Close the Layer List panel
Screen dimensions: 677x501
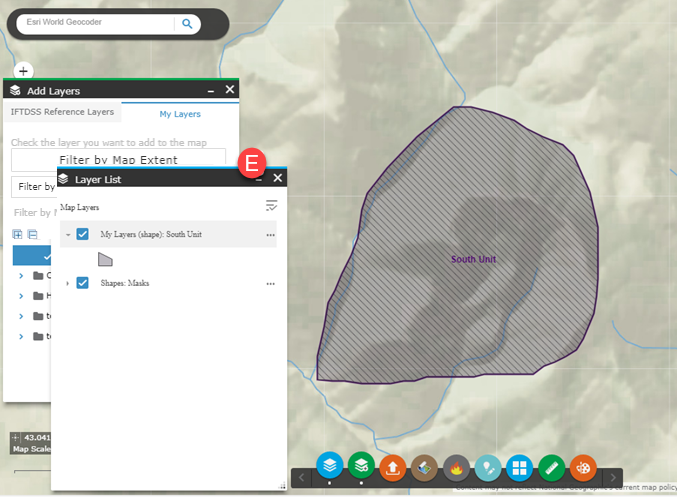coord(278,178)
